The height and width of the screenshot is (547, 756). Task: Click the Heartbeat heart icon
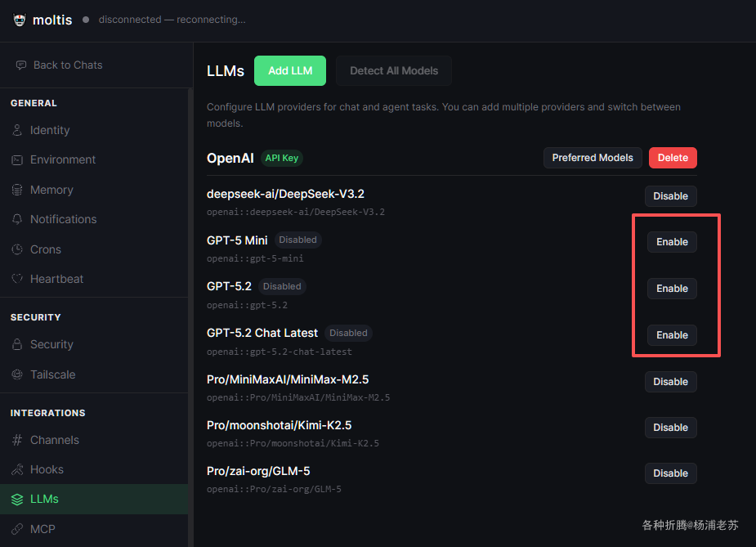17,279
